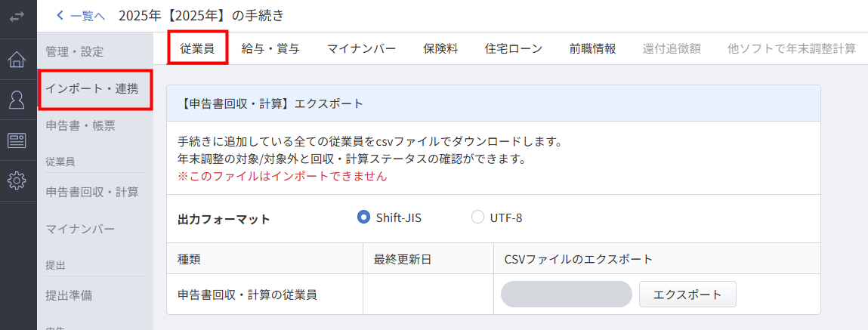Switch to the 給与・賞与 tab
This screenshot has height=330, width=868.
coord(270,48)
